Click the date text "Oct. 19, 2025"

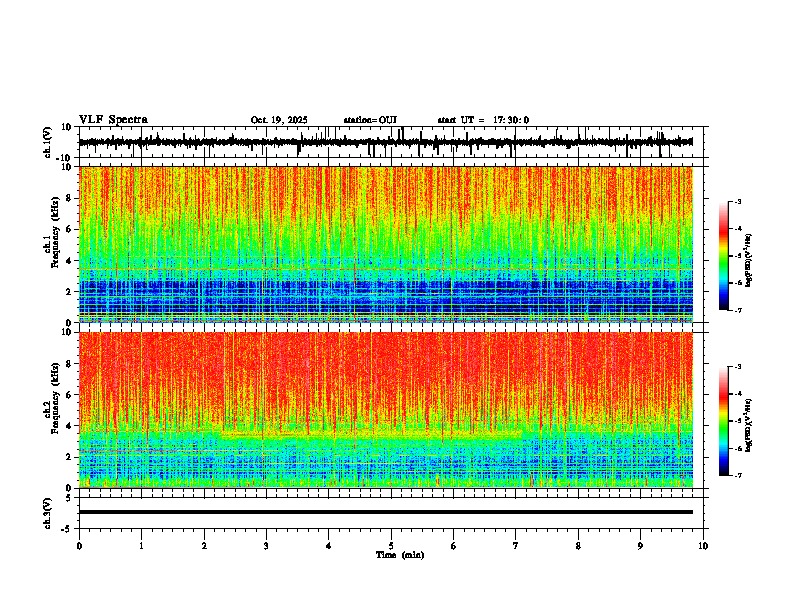point(279,120)
